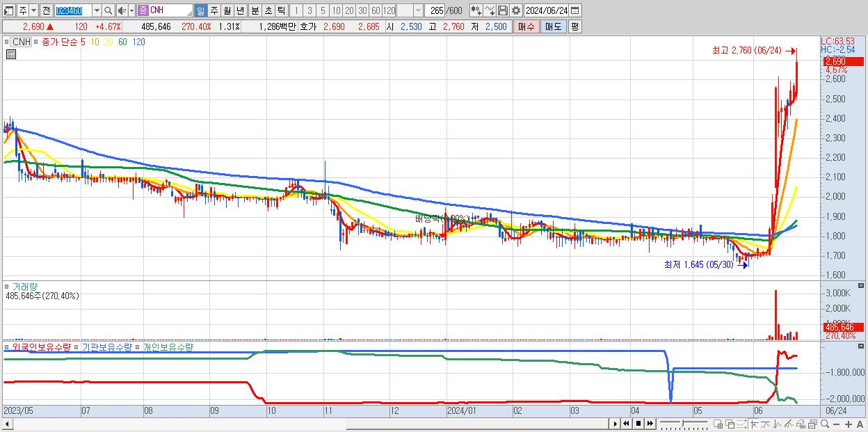868x432 pixels.
Task: Click the CNH chart legend label
Action: (x=22, y=42)
